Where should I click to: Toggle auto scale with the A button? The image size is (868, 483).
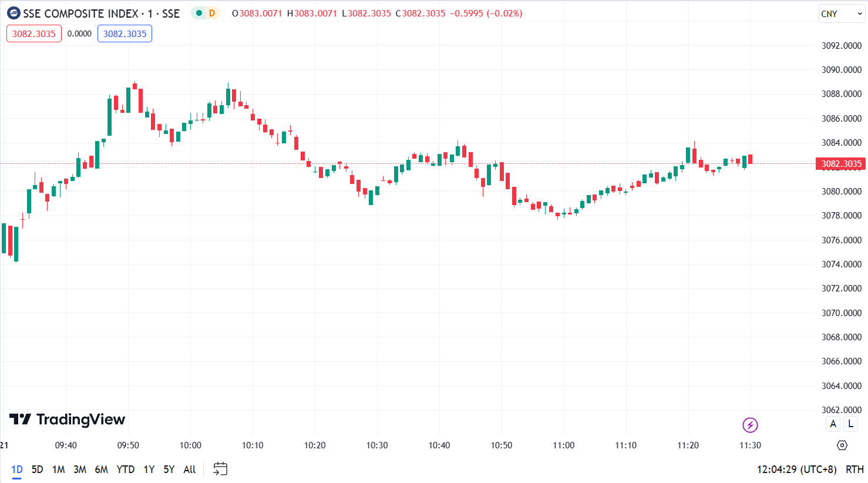(833, 424)
